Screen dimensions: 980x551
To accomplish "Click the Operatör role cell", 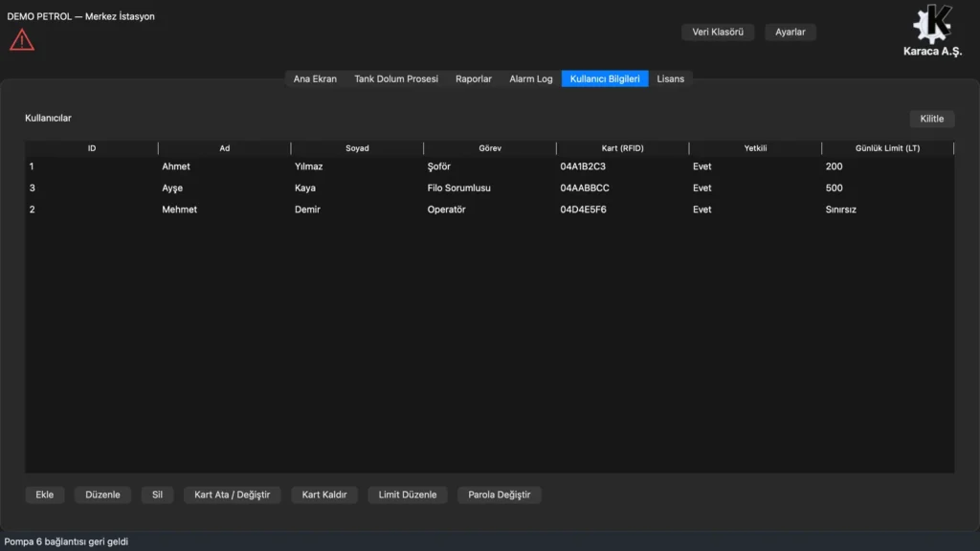I will 446,209.
